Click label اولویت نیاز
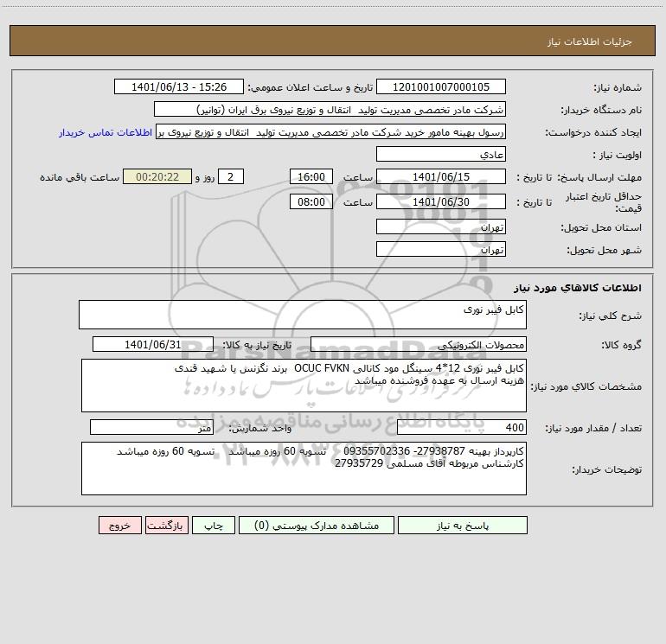The width and height of the screenshot is (666, 644). click(618, 155)
